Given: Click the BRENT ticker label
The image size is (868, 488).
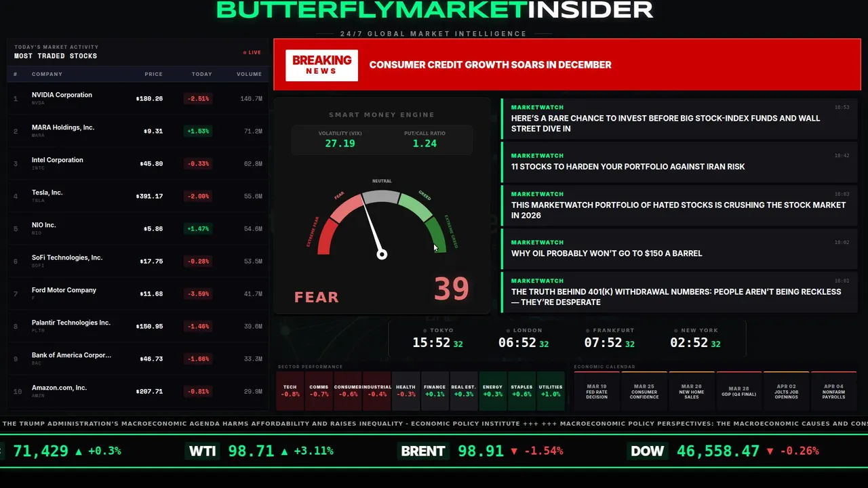Looking at the screenshot, I should 423,451.
